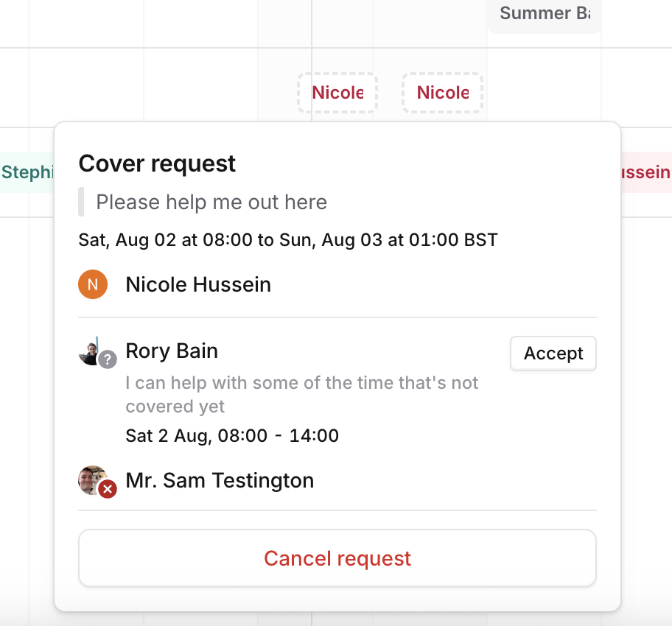Open the Summer Ba schedule entry
The image size is (672, 626).
(x=545, y=15)
